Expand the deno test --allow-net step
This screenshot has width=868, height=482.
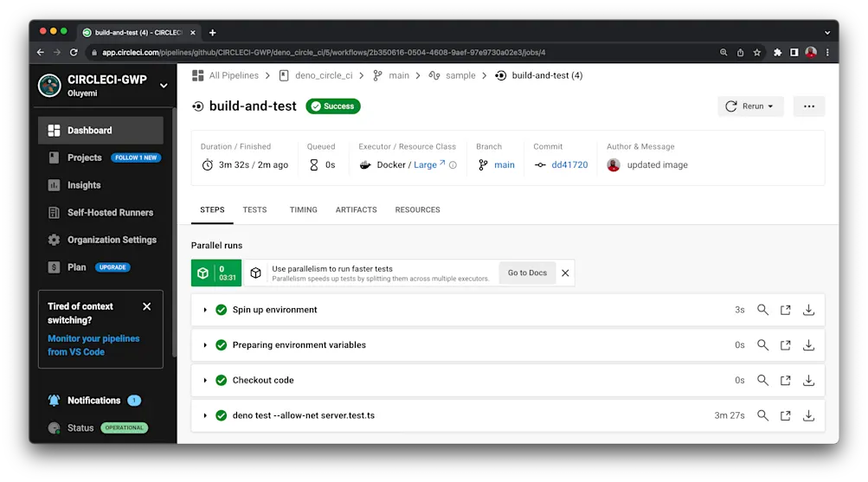205,415
